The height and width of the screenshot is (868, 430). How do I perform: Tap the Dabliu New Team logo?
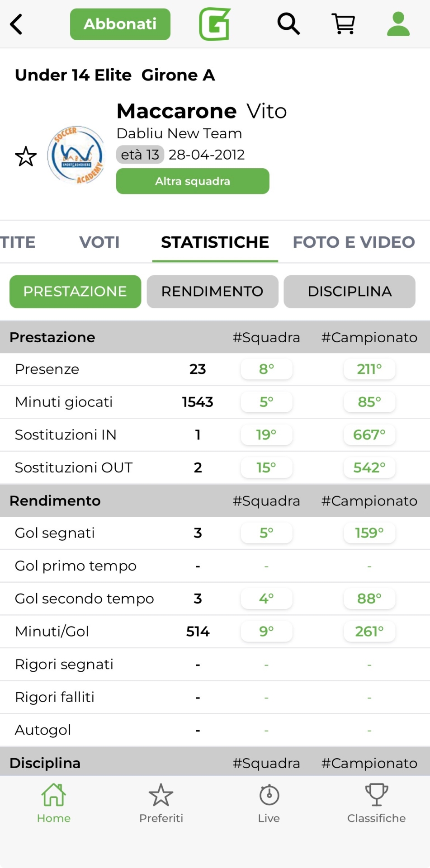click(76, 155)
